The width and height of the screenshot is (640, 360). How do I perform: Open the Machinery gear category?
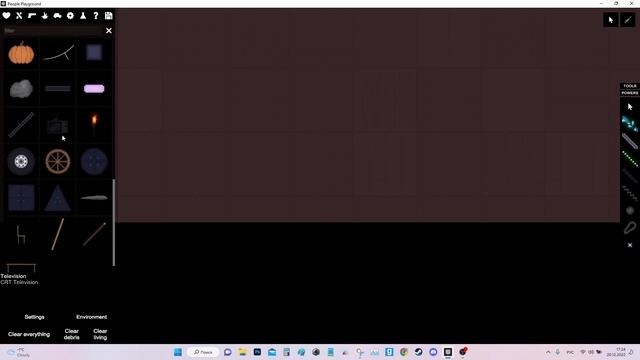(x=70, y=16)
